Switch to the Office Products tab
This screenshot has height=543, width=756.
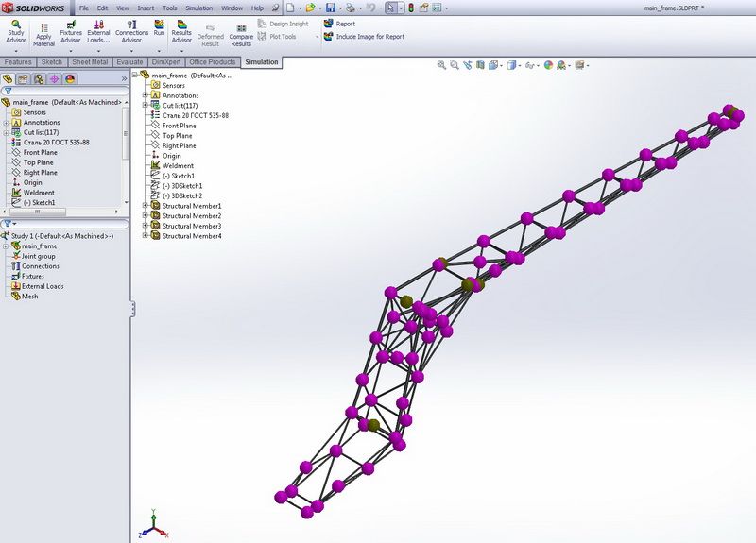(212, 62)
